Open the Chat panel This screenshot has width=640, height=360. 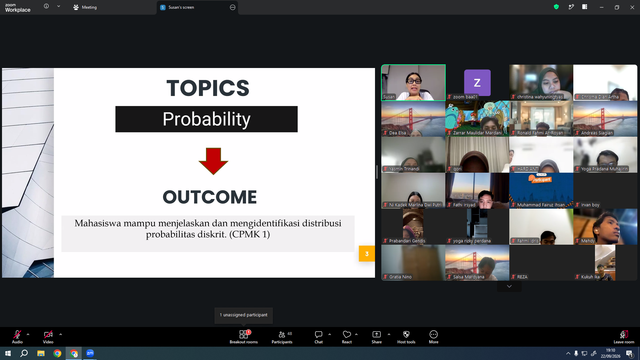tap(318, 337)
